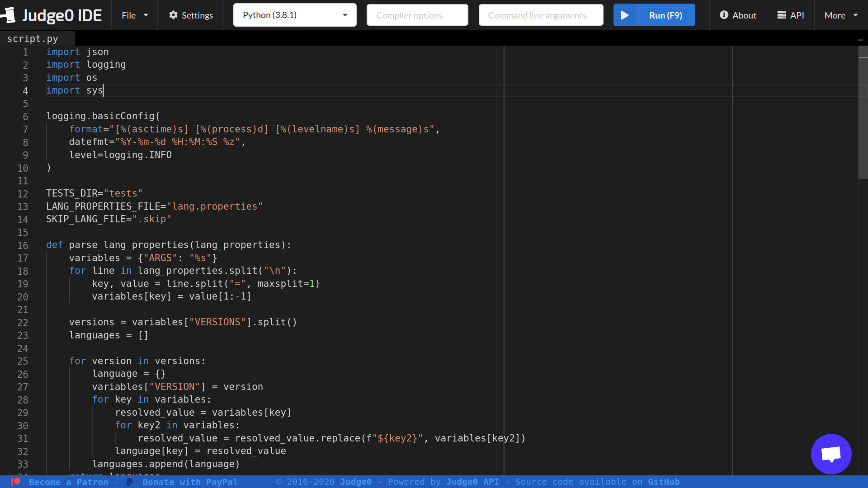Open the Python language dropdown
The image size is (868, 488).
(294, 15)
